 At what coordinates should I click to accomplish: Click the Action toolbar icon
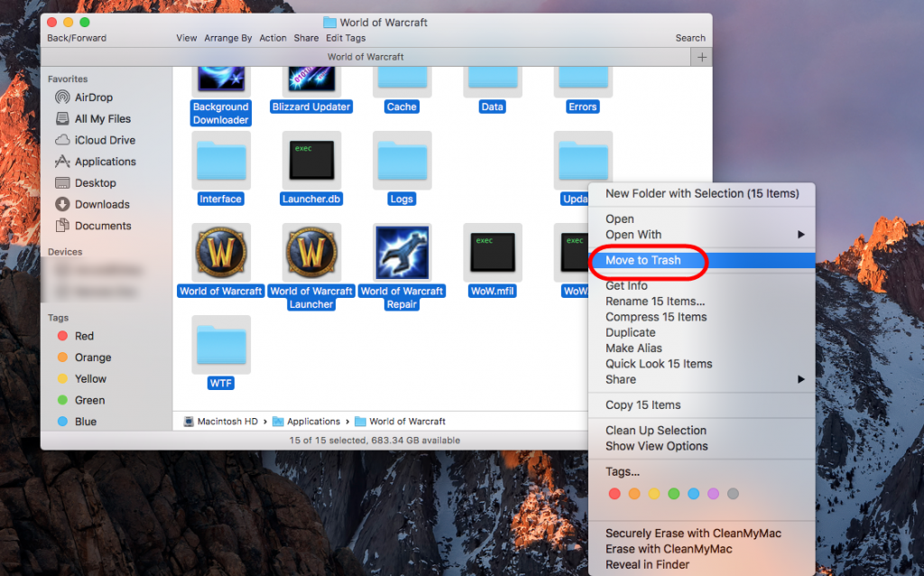pyautogui.click(x=273, y=38)
